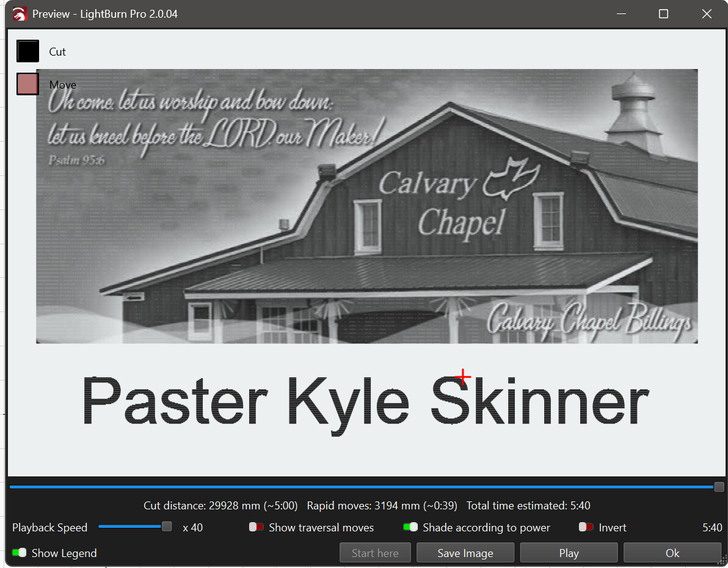Click the Playback Speed slider handle
Screen dimensions: 728x568
point(167,526)
